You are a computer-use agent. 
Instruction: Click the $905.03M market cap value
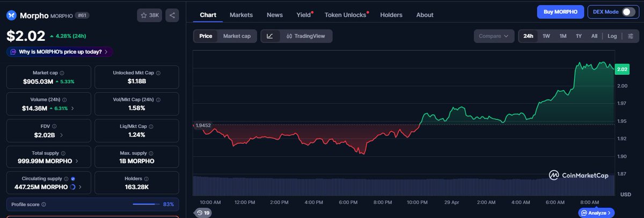tap(38, 82)
